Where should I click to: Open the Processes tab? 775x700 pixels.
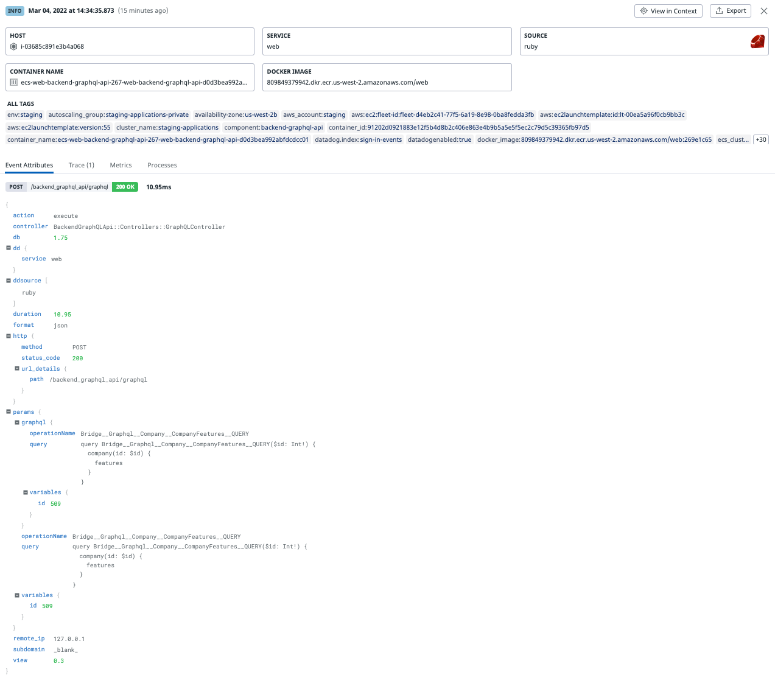pos(161,165)
